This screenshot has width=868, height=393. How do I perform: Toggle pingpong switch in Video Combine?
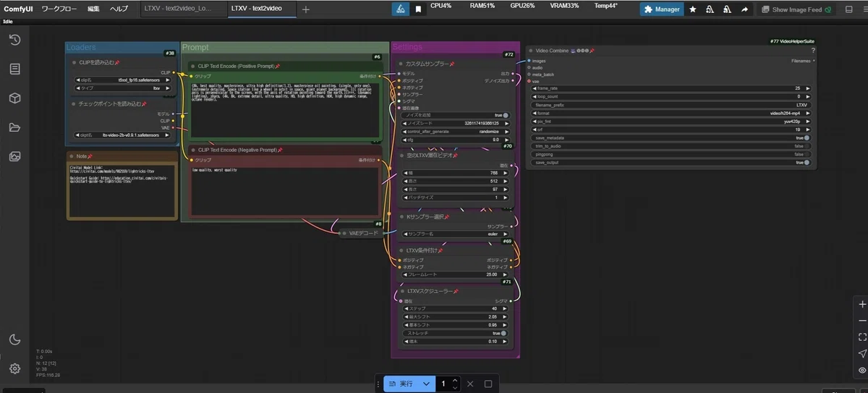pos(807,154)
